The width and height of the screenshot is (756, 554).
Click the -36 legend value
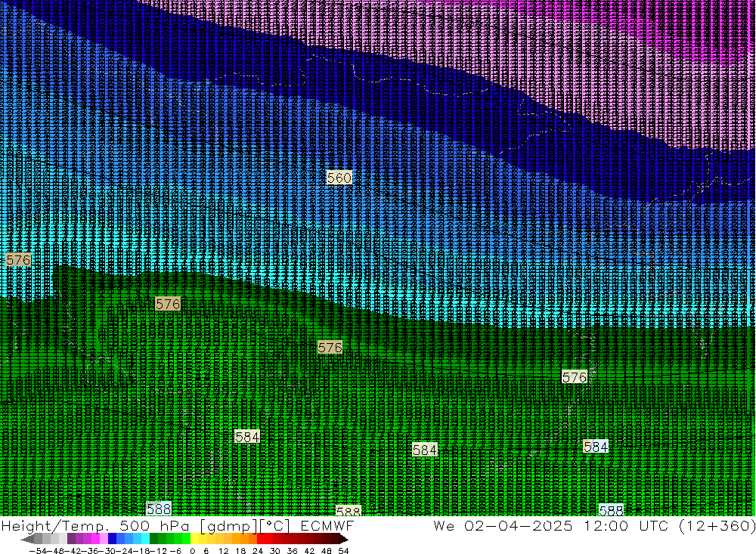tap(90, 551)
